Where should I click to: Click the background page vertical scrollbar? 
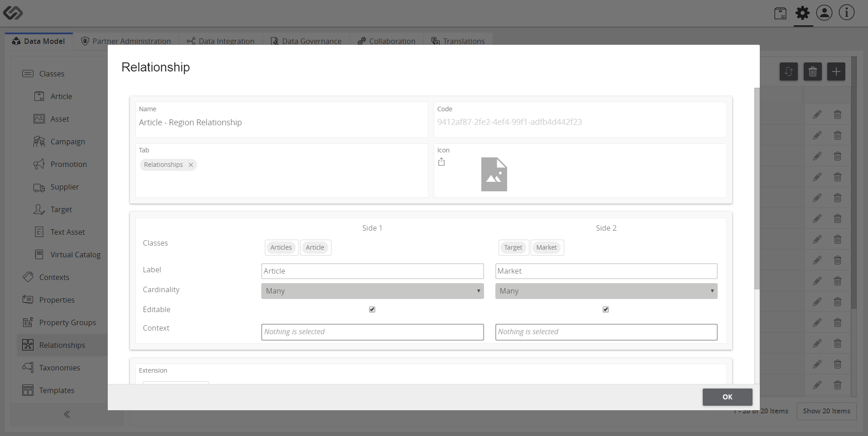coord(854,183)
